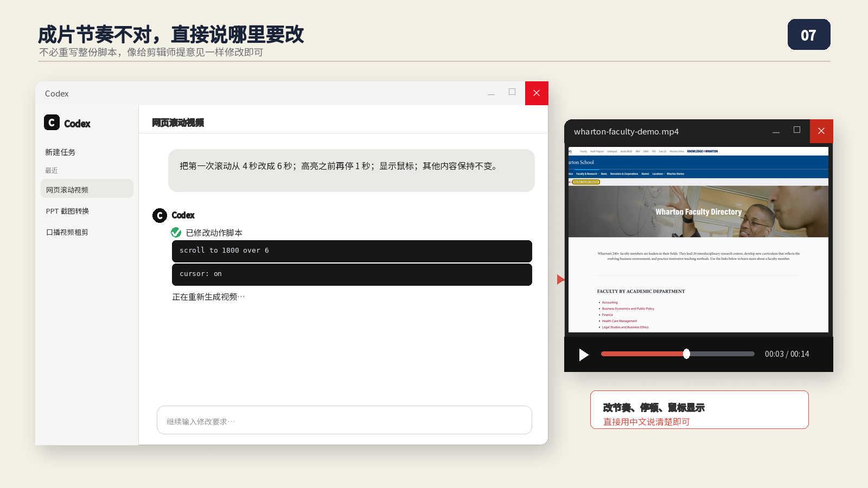
Task: Click the 网页滚动视频 conversation header
Action: click(178, 123)
